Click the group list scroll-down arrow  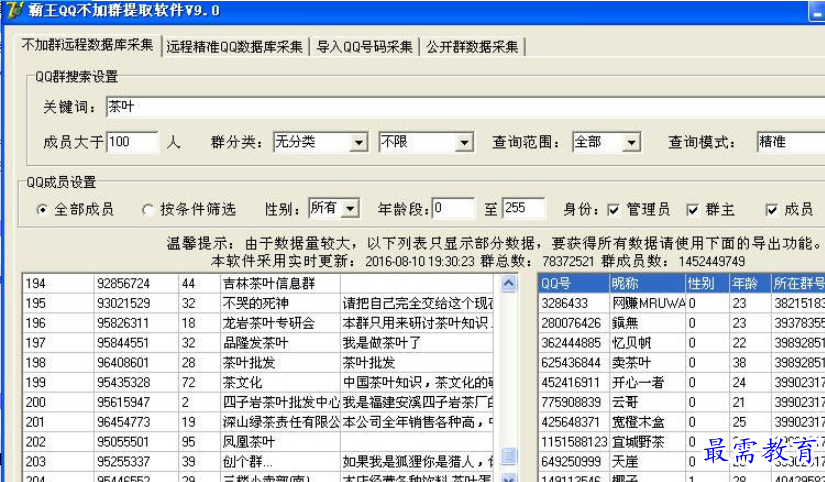[x=508, y=477]
